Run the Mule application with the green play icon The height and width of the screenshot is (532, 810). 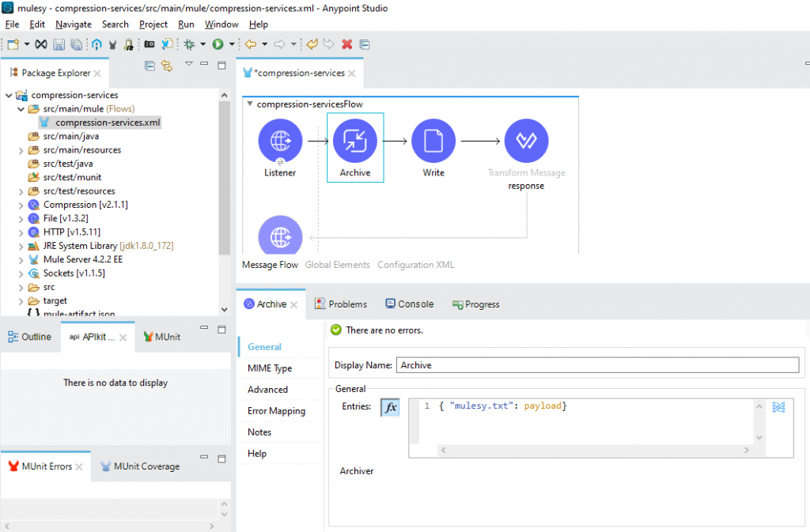[218, 44]
